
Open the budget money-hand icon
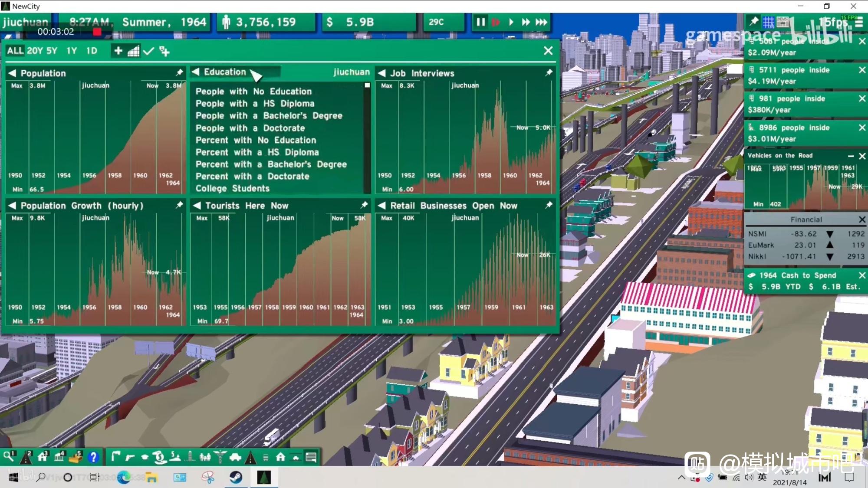(159, 457)
